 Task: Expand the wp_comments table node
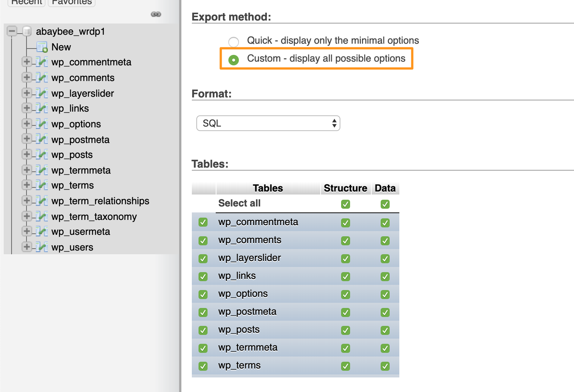[26, 77]
